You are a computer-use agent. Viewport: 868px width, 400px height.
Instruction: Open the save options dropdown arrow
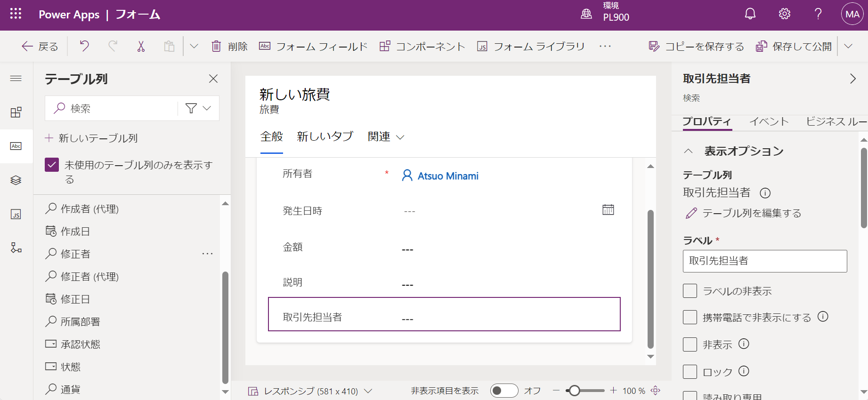[x=848, y=46]
